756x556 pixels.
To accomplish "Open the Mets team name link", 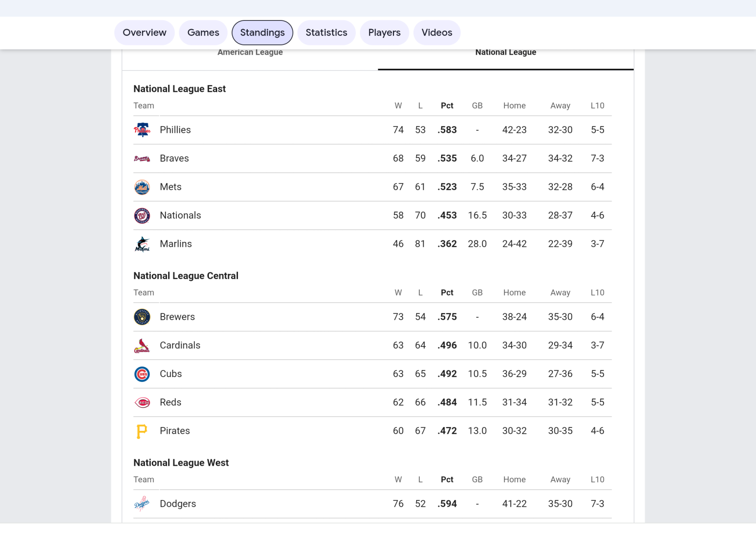I will [x=171, y=187].
